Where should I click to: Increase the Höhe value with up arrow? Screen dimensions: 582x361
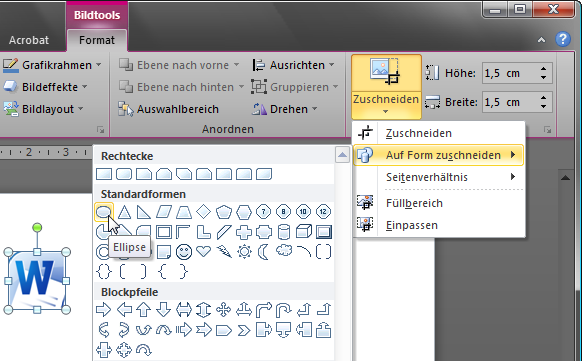point(543,69)
